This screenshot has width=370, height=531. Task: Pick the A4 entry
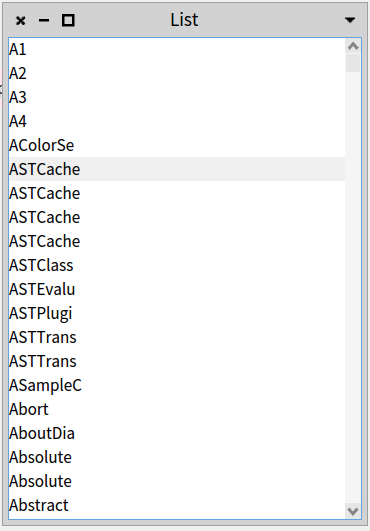click(177, 121)
